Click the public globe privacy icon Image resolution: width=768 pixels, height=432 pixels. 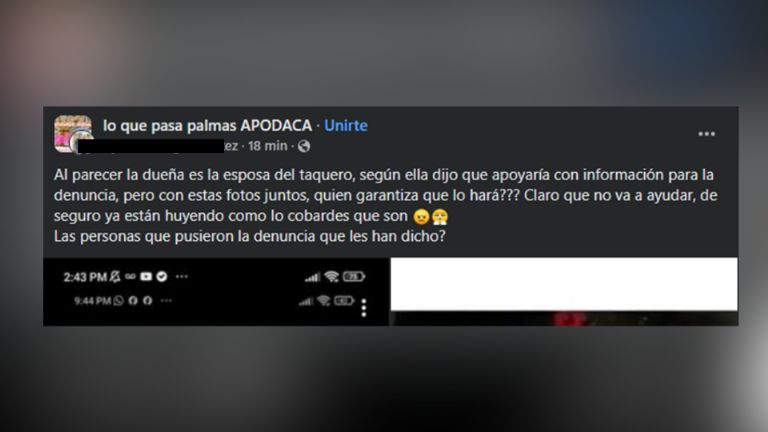tap(304, 146)
